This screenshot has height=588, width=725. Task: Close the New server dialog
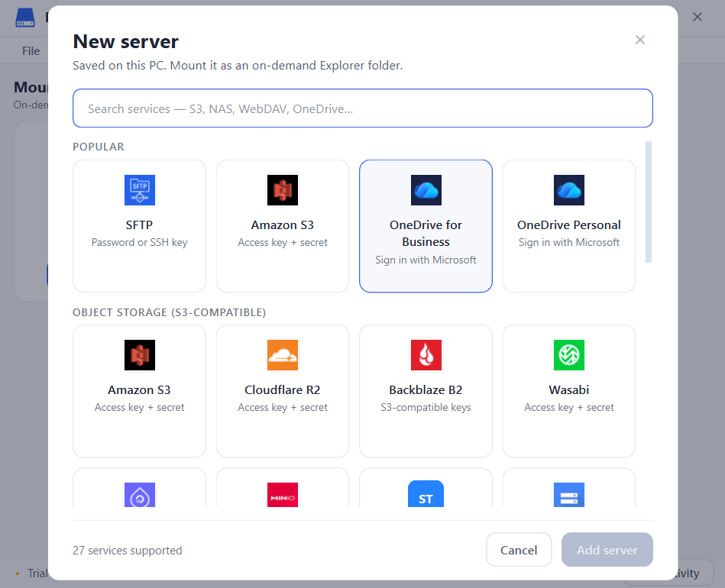(640, 40)
